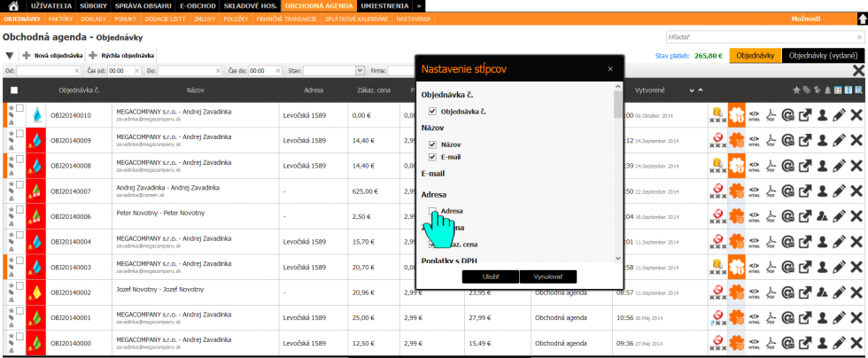Click email icon for order OBJ20140008
Image resolution: width=868 pixels, height=358 pixels.
click(x=788, y=166)
